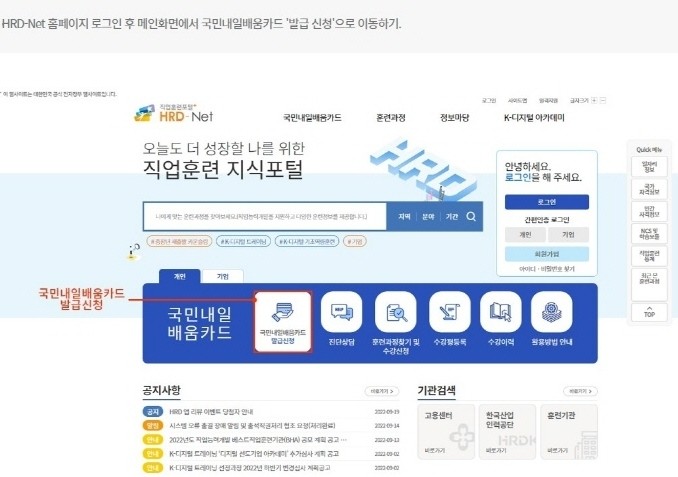Open 정보마당 top menu

point(454,118)
